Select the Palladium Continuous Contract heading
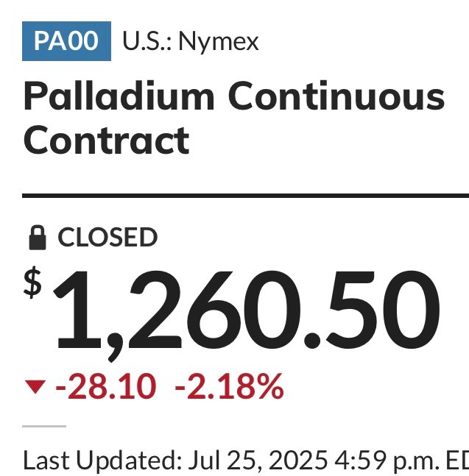This screenshot has height=476, width=469. coord(234,118)
